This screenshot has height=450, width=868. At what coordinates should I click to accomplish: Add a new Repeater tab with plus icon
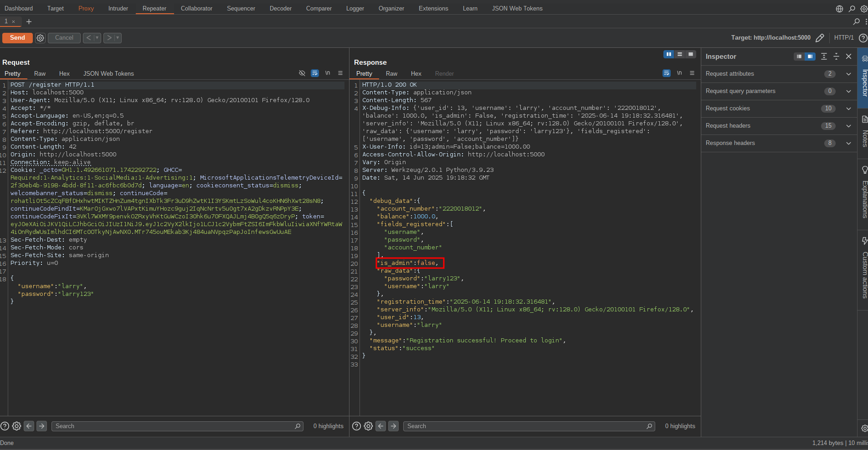(x=29, y=21)
